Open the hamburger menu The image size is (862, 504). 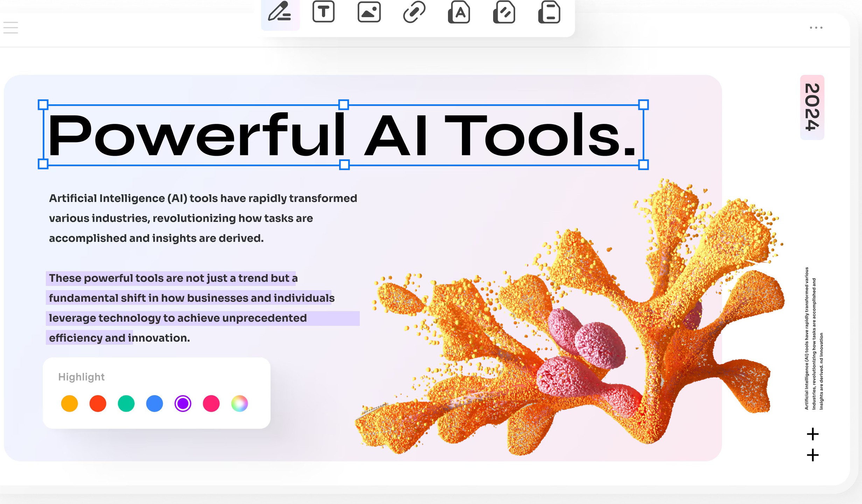(x=10, y=28)
